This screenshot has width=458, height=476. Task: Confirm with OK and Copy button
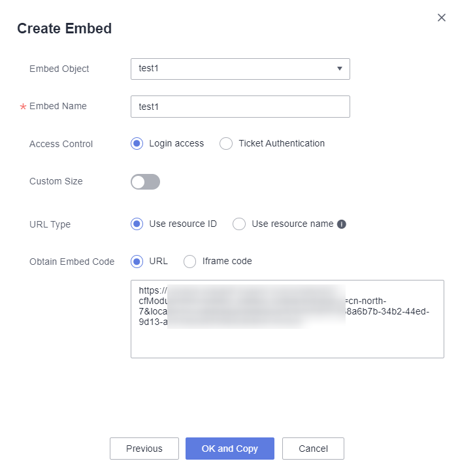coord(230,449)
